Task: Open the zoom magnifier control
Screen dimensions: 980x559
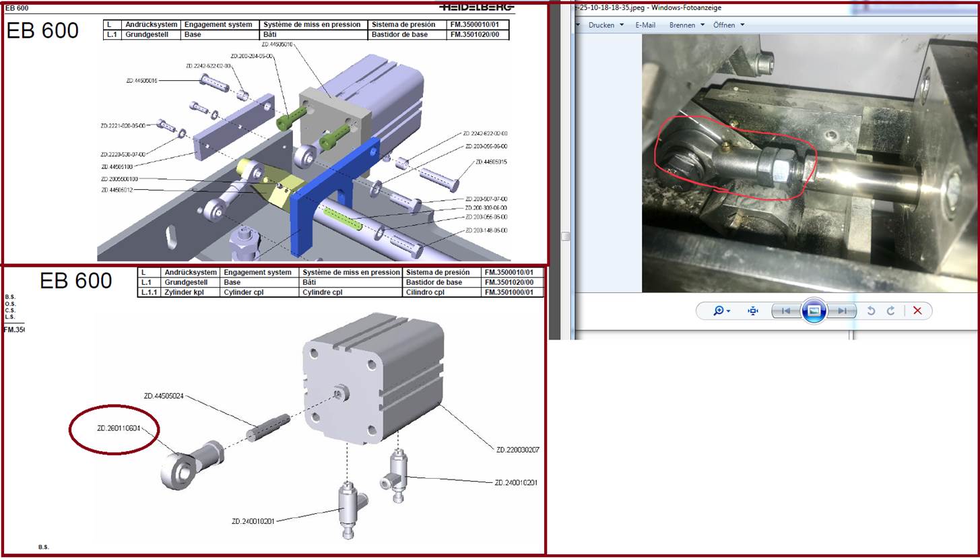Action: [x=722, y=310]
